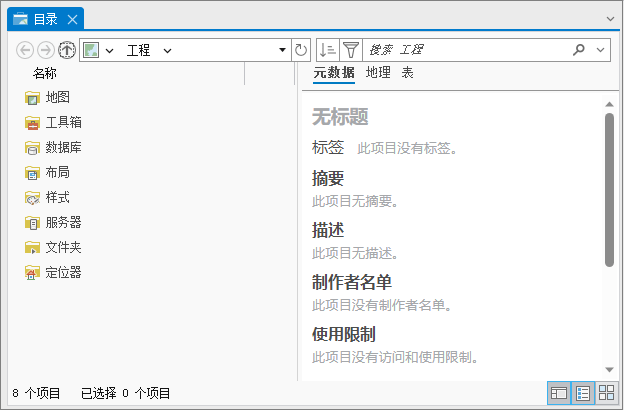The width and height of the screenshot is (624, 410).
Task: Select the 地图 (Maps) folder
Action: coord(57,98)
